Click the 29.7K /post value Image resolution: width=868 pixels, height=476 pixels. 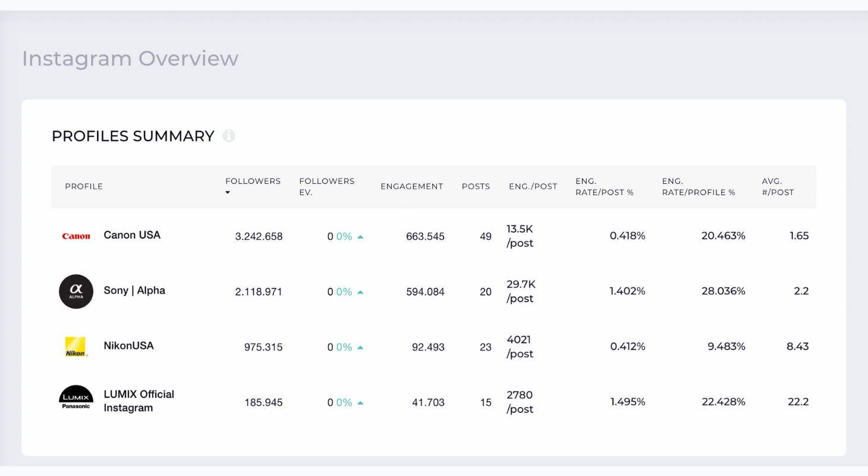pos(521,292)
